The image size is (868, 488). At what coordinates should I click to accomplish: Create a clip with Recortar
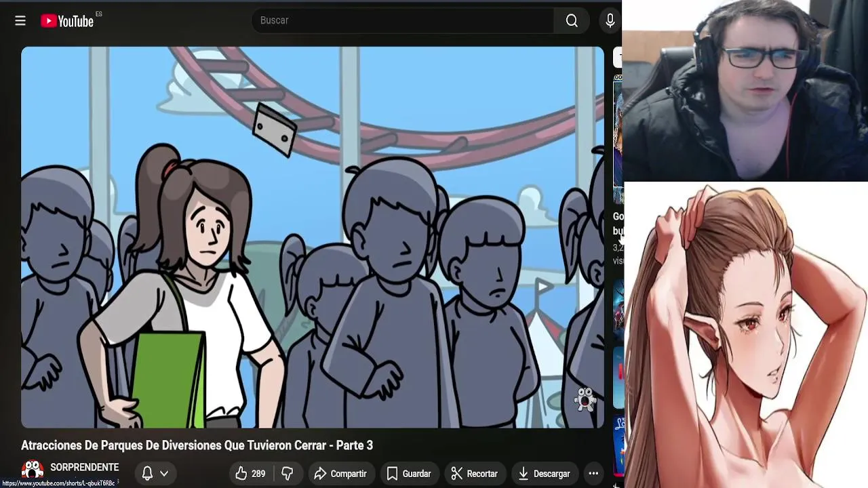click(x=474, y=474)
